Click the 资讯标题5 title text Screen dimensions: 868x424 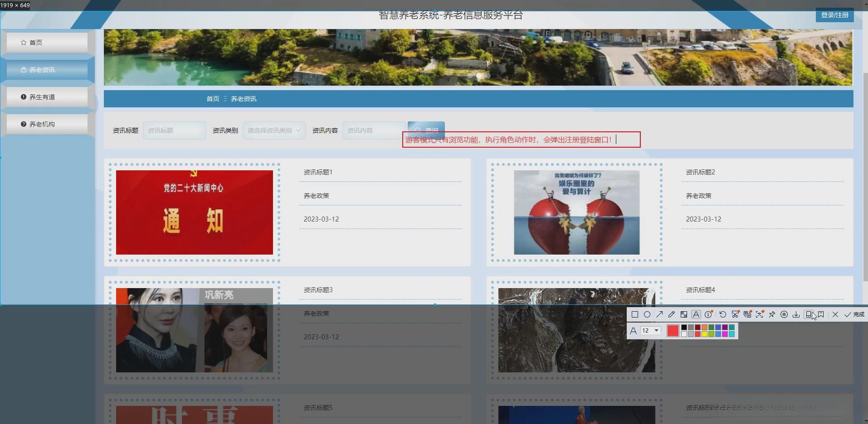(x=318, y=408)
